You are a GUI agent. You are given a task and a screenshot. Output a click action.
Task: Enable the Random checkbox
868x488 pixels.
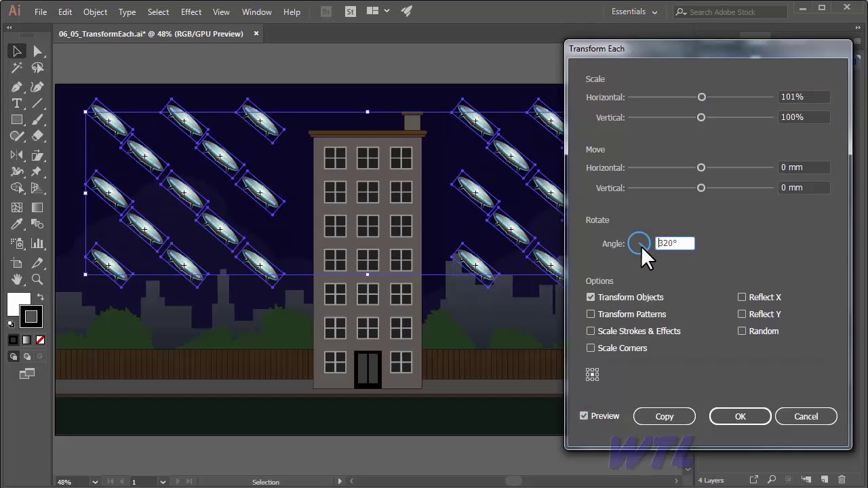click(x=742, y=331)
